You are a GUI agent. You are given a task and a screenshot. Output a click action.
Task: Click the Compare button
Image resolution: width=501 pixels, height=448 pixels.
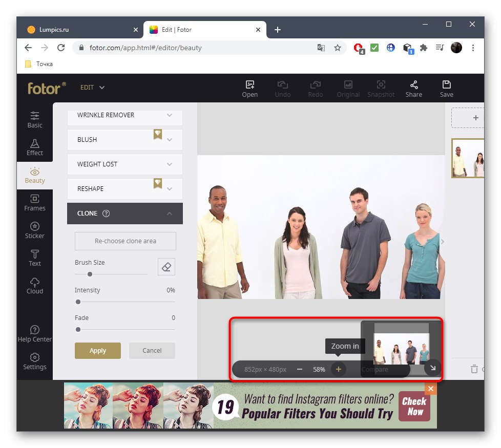[x=375, y=370]
